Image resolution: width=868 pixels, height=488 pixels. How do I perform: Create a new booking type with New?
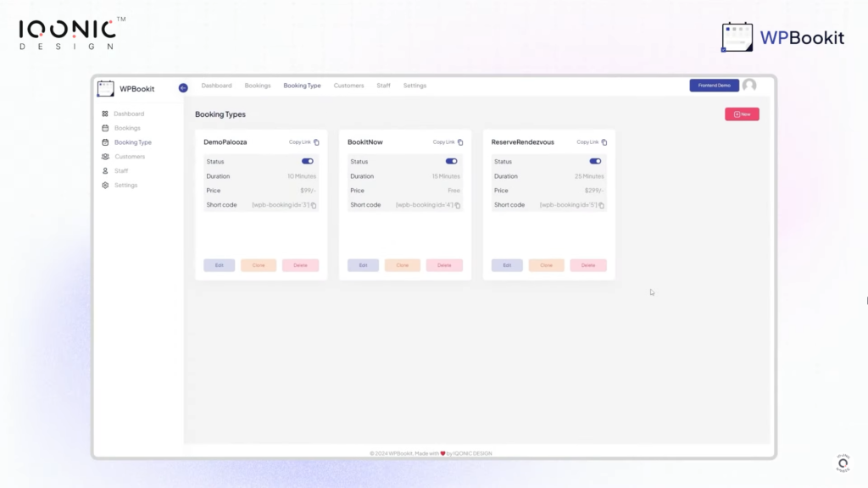pyautogui.click(x=743, y=114)
